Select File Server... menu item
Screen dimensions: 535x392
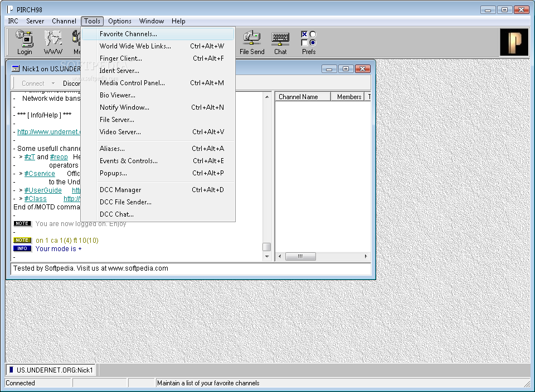click(x=158, y=120)
